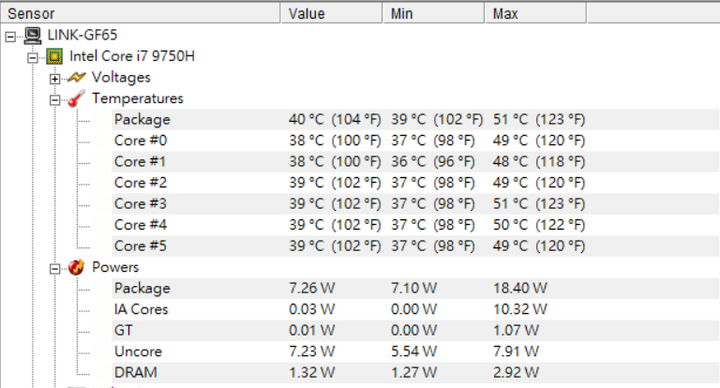Click the Intel Core i7 CPU chip icon

[x=55, y=56]
